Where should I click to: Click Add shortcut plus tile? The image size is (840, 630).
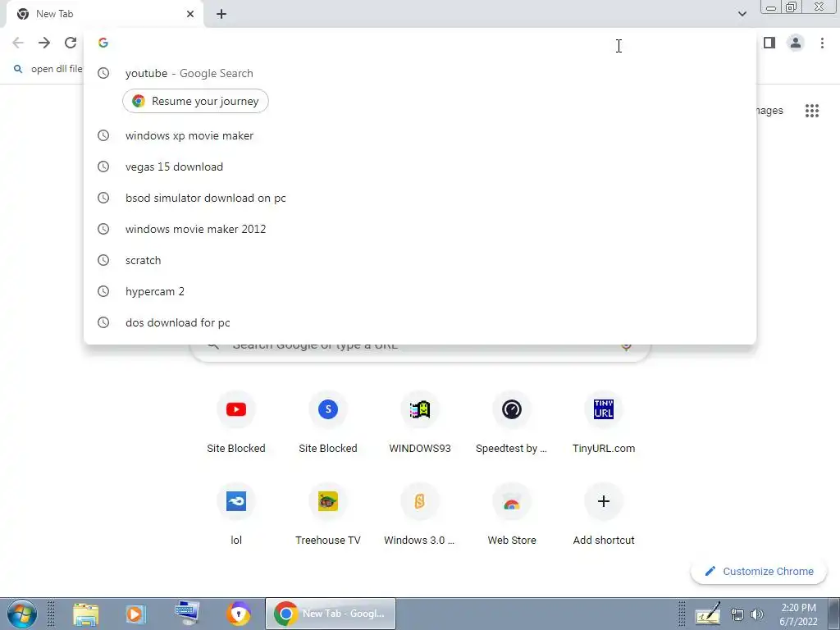coord(604,515)
